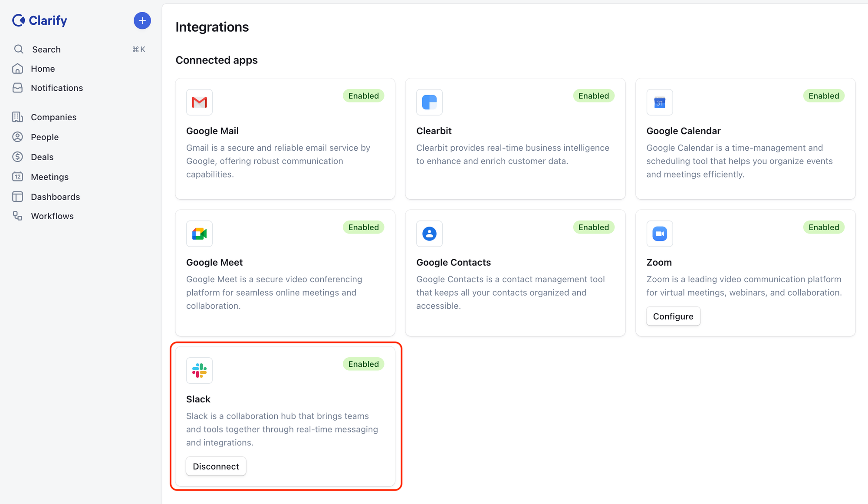Image resolution: width=868 pixels, height=504 pixels.
Task: Click the Enabled badge on Google Mail
Action: tap(363, 96)
